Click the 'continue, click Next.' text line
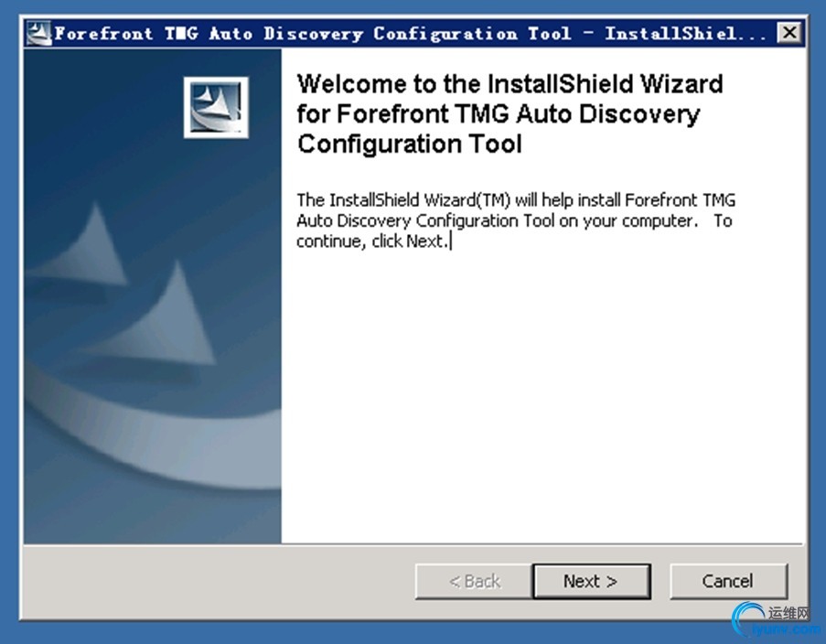The width and height of the screenshot is (826, 644). click(372, 241)
